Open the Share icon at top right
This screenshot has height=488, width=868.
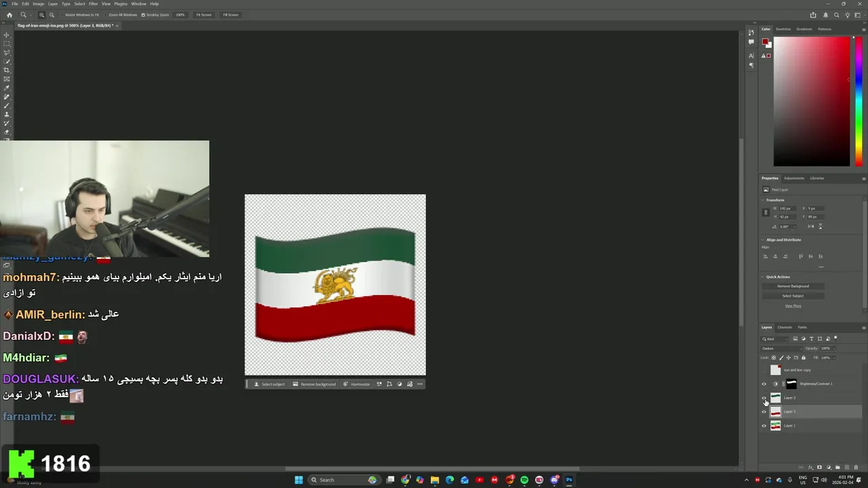point(813,15)
